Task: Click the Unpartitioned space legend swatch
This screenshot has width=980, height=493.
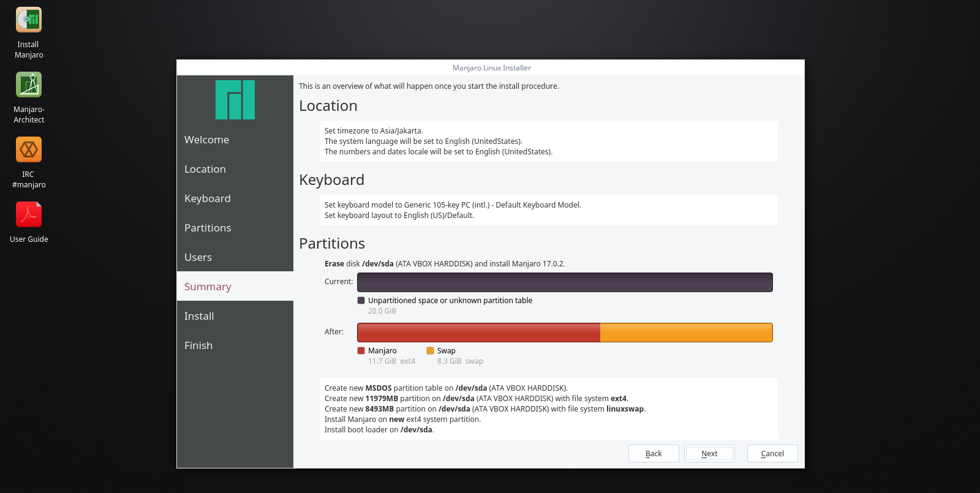Action: click(361, 301)
